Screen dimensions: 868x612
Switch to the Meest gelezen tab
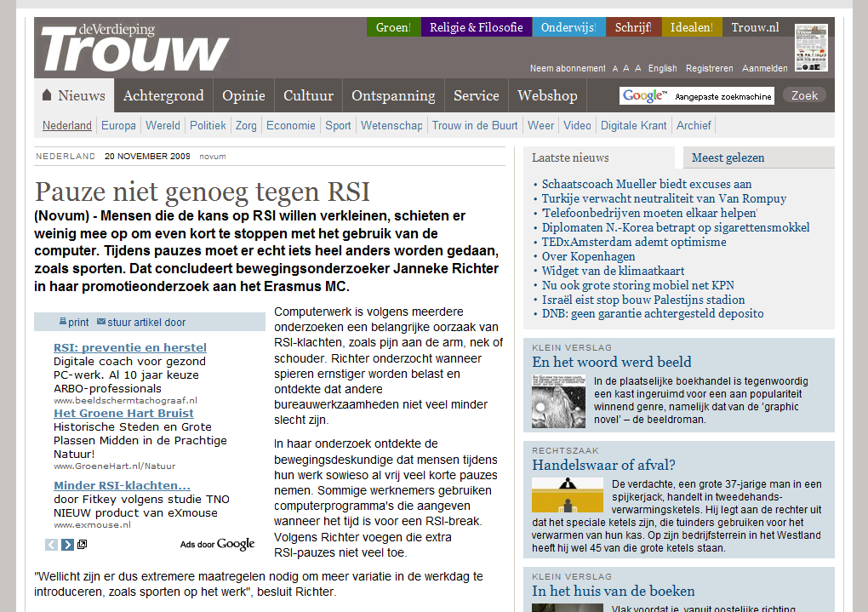click(x=728, y=157)
